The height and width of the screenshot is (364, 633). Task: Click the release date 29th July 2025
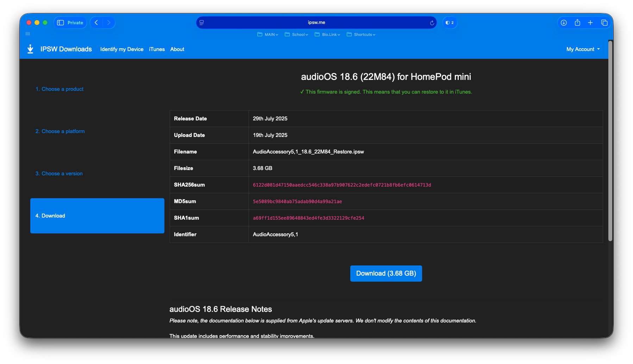(x=270, y=119)
